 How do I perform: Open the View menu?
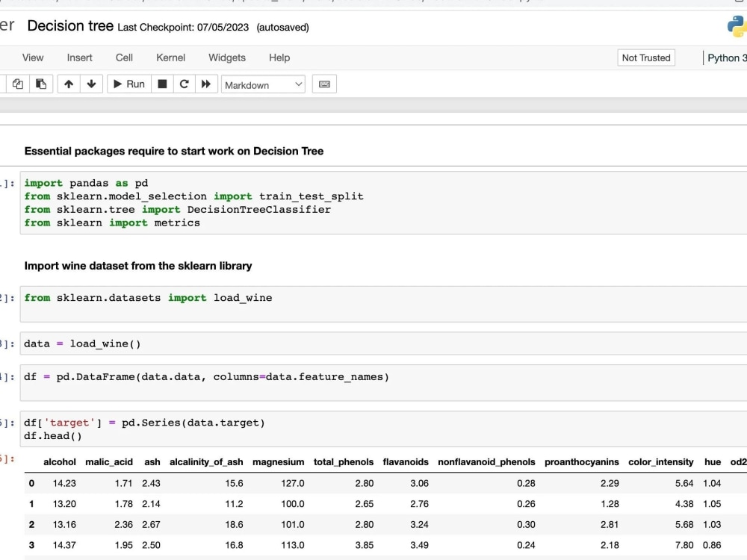tap(33, 57)
